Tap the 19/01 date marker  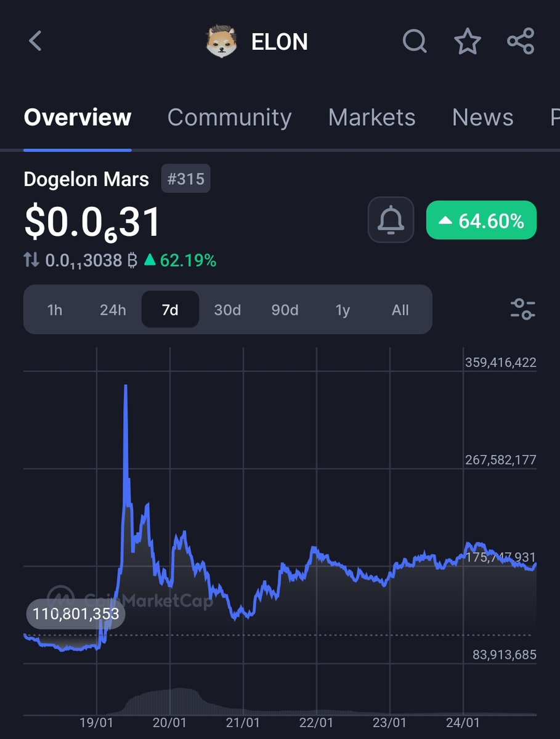(x=97, y=722)
